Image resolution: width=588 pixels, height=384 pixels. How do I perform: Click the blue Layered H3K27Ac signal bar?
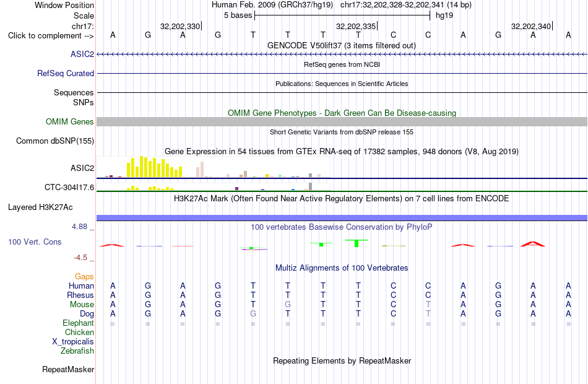342,218
